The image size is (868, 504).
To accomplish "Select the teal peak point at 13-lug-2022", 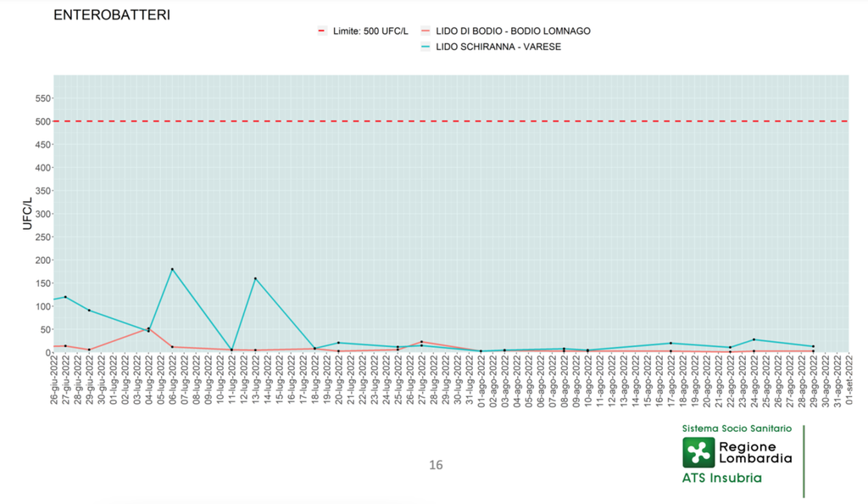I will [255, 278].
